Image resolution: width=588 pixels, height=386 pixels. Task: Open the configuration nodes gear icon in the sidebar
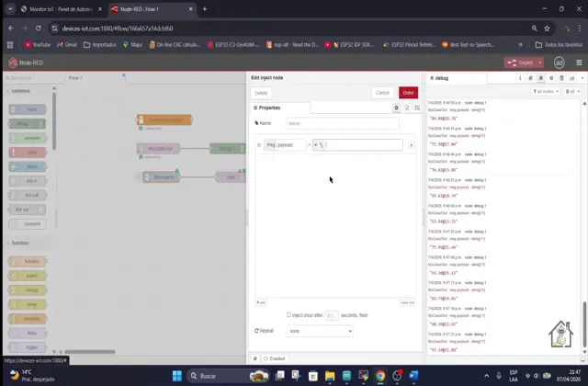click(550, 79)
